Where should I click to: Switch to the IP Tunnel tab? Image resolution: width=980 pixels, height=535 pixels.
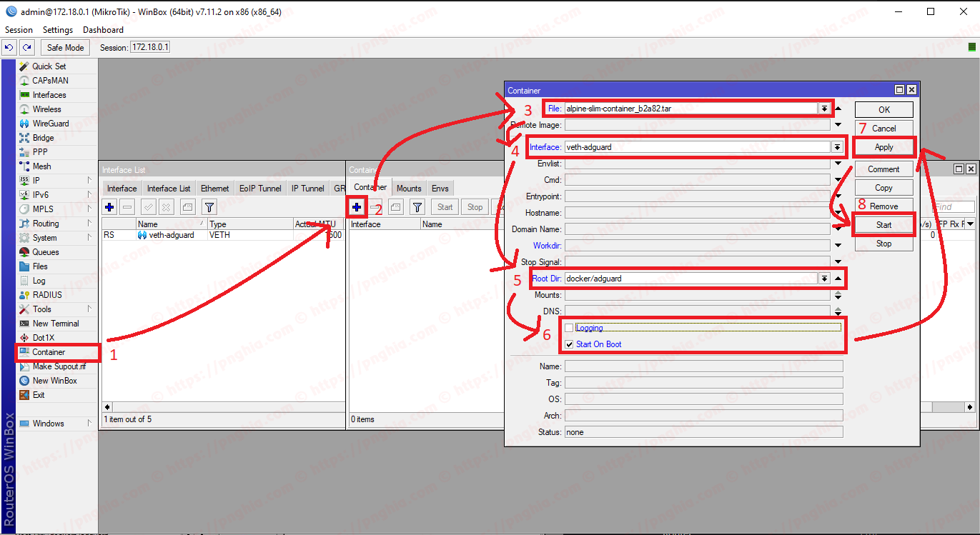click(x=308, y=189)
